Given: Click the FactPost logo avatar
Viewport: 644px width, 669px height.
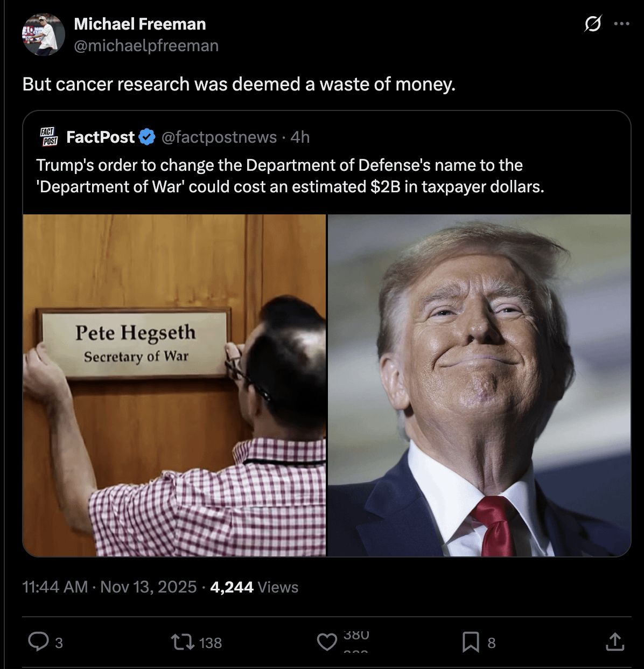Looking at the screenshot, I should (49, 137).
